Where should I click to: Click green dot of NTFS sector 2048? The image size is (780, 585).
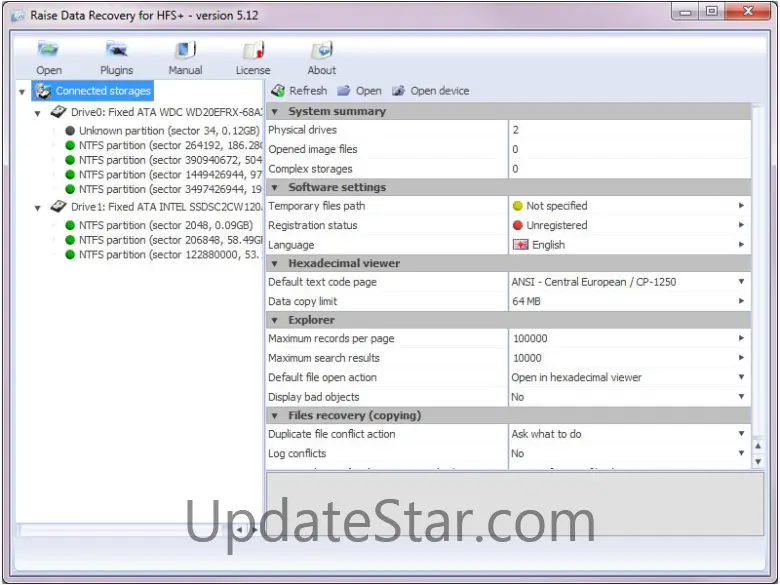pos(70,225)
